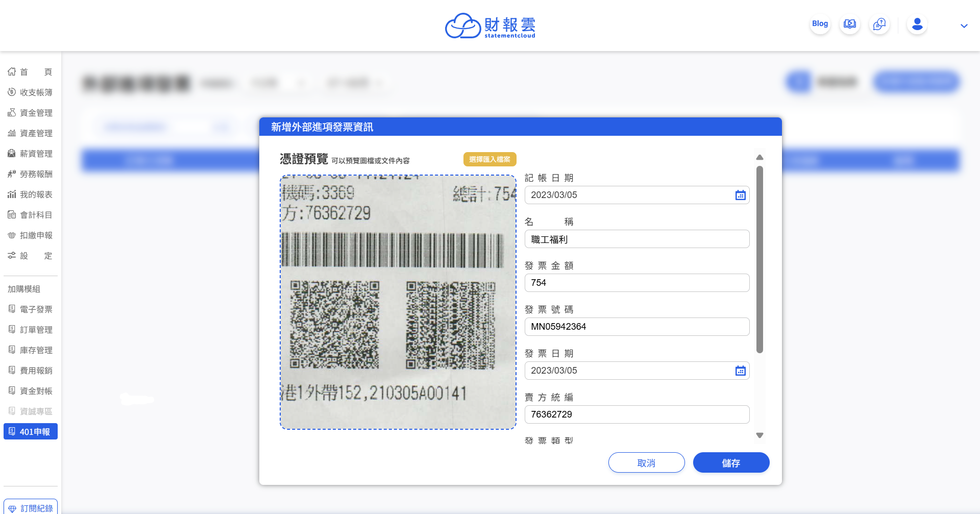The width and height of the screenshot is (980, 514).
Task: Click the dialog form scrollbar thumb
Action: point(759,259)
